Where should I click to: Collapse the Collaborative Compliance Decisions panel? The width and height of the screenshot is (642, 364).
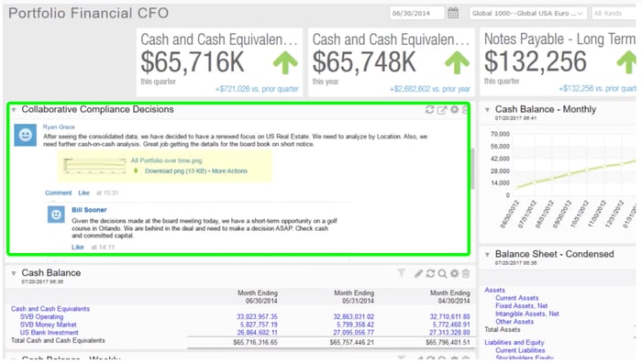tap(14, 110)
